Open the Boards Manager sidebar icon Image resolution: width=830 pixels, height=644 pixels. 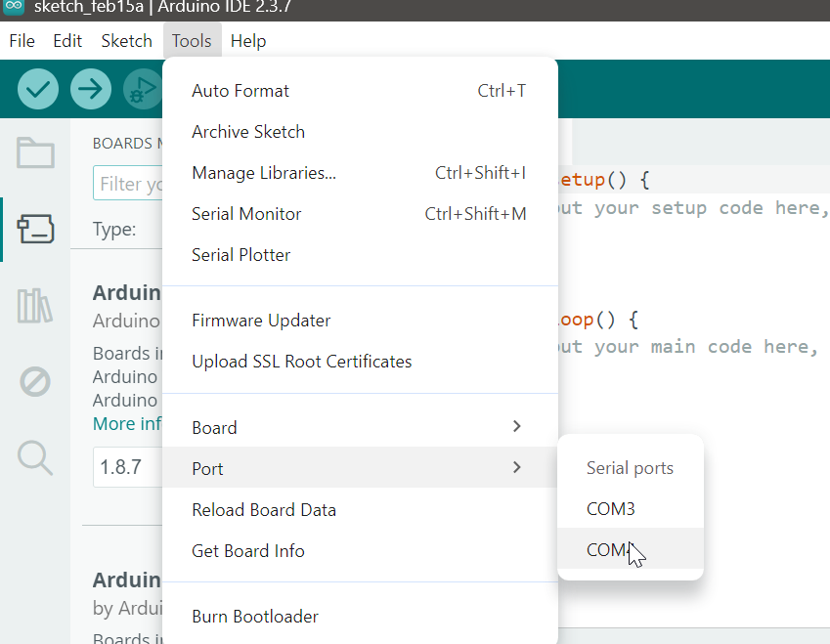(35, 230)
